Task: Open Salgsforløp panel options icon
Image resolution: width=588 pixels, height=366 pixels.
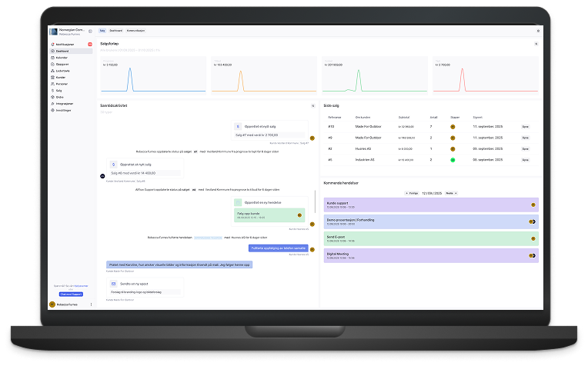Action: (536, 44)
